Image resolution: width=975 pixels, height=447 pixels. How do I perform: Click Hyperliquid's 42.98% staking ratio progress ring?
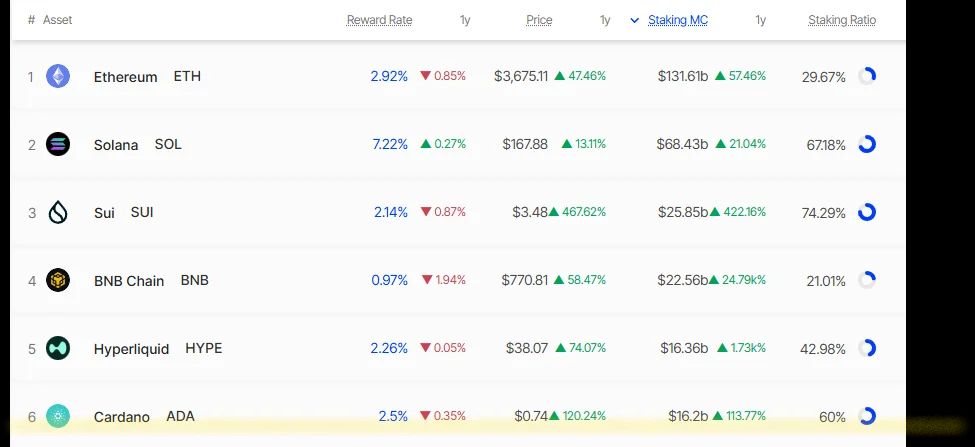867,348
